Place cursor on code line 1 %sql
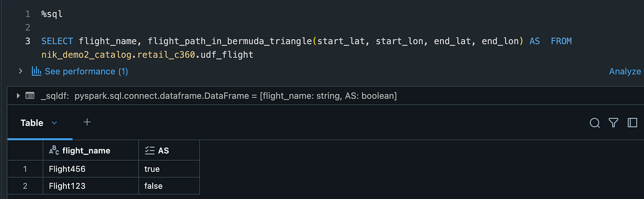The height and width of the screenshot is (199, 644). [x=52, y=14]
